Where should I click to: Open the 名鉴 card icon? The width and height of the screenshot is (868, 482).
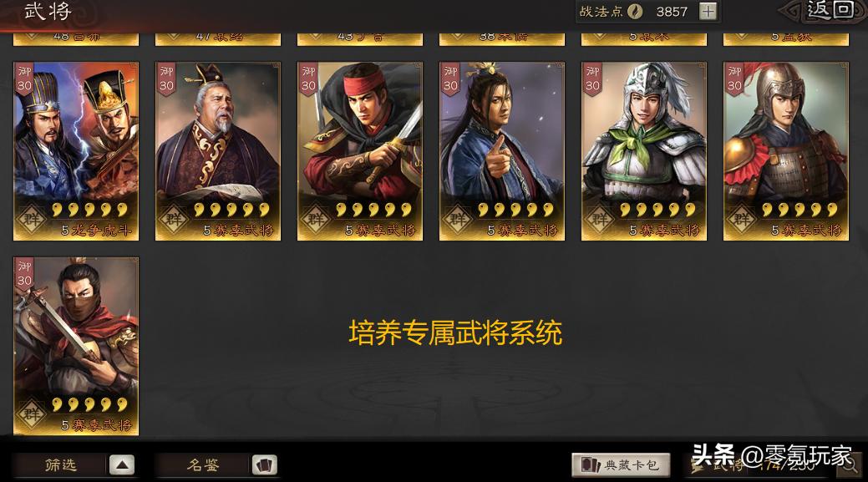point(264,464)
